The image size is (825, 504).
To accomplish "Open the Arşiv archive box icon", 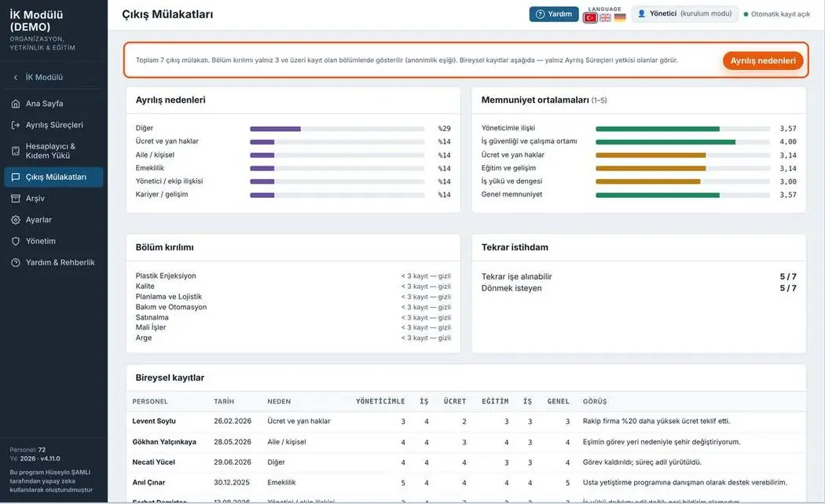I will point(16,198).
